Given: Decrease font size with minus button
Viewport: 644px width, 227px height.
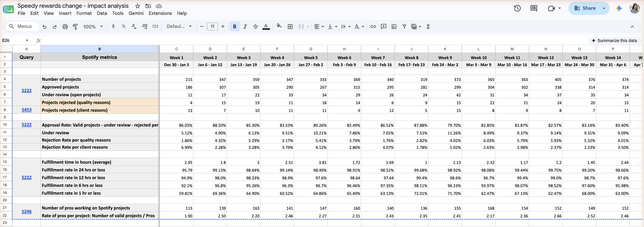Looking at the screenshot, I should (202, 27).
